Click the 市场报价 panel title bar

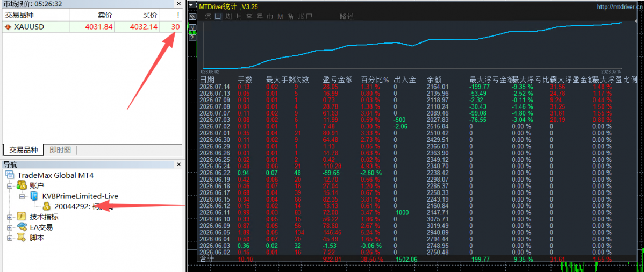[x=92, y=4]
